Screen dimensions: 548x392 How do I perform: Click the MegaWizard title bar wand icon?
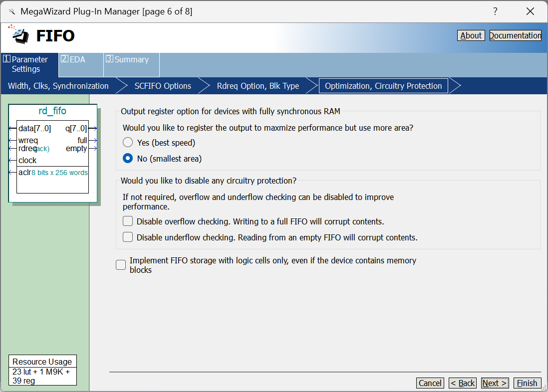pos(11,11)
